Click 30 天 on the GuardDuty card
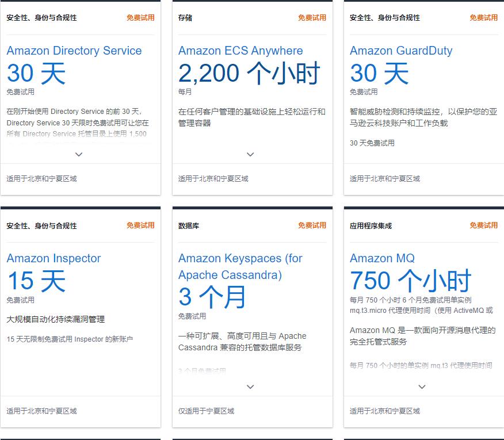 379,74
